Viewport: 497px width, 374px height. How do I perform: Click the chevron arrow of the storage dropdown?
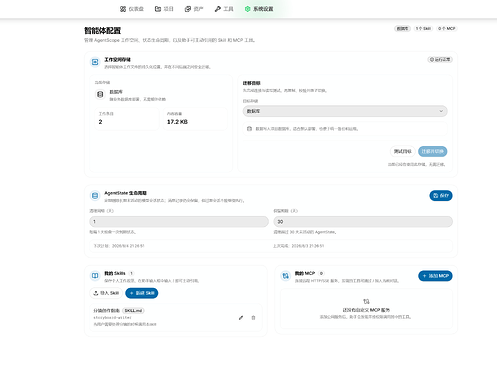[441, 111]
